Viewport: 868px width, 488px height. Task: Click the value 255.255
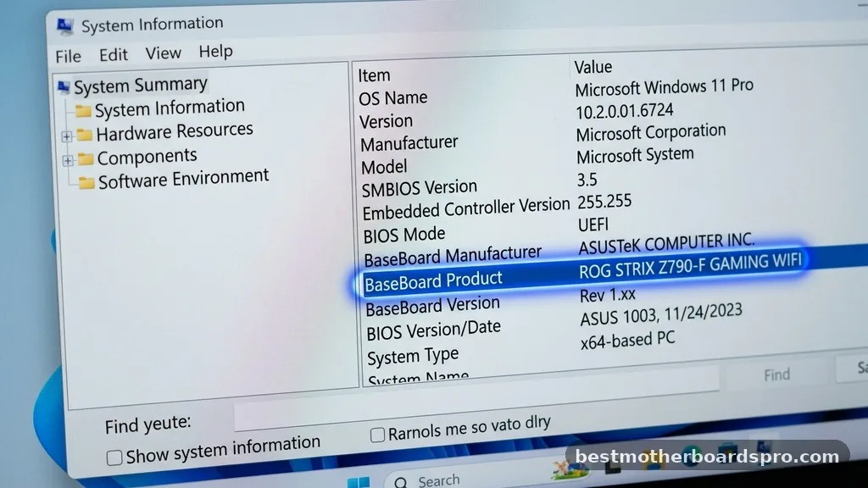click(604, 202)
